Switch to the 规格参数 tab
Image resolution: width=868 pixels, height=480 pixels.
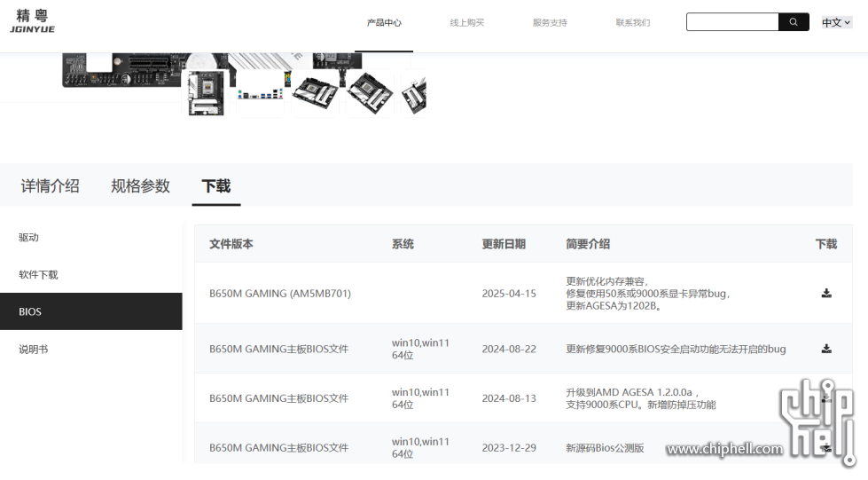(140, 185)
